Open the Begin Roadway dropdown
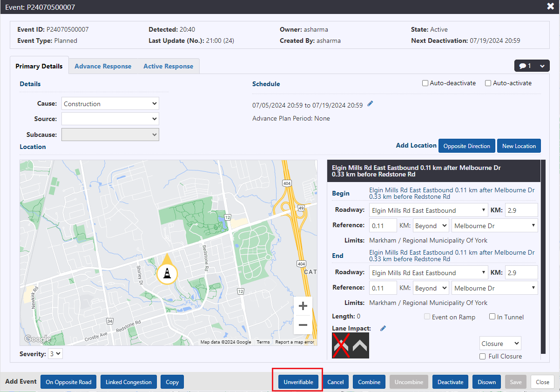Image resolution: width=560 pixels, height=392 pixels. tap(429, 210)
